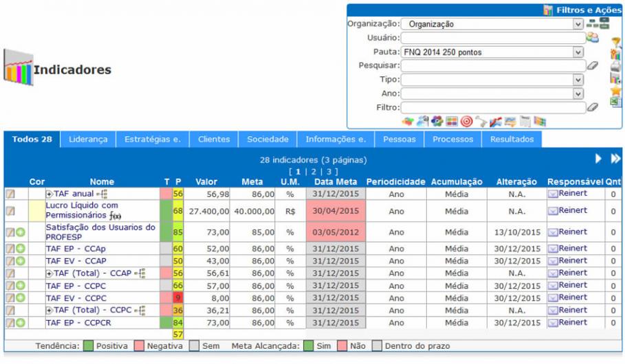Image resolution: width=625 pixels, height=364 pixels.
Task: Open hierarchy tree icon for TAF (Total) - CCAP
Action: click(x=140, y=273)
